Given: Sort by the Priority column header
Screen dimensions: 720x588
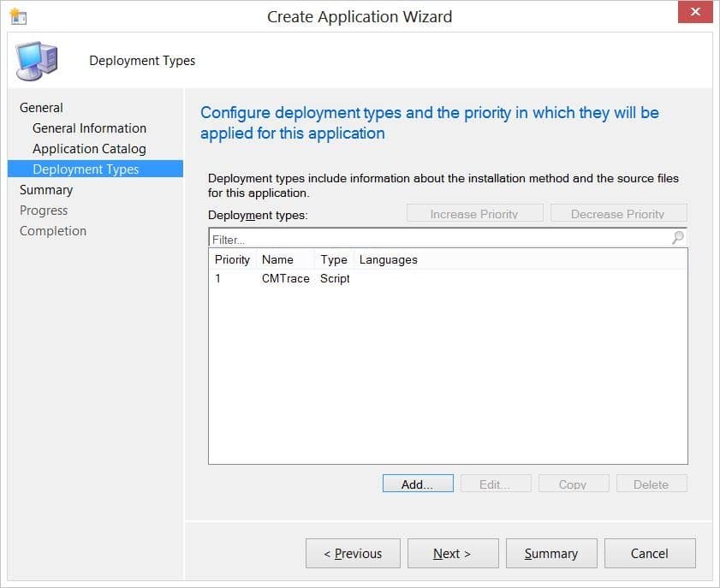Looking at the screenshot, I should pos(231,259).
